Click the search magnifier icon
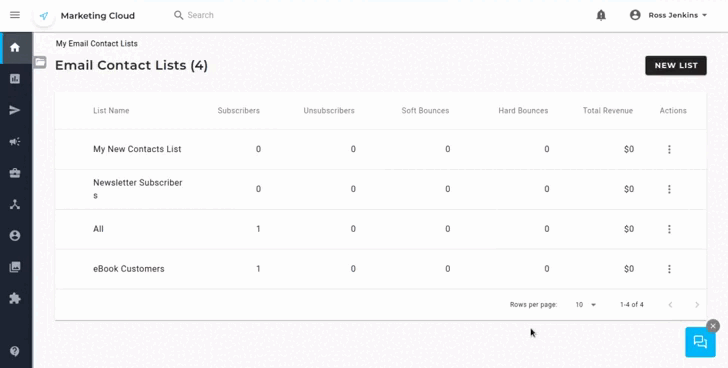 point(178,15)
